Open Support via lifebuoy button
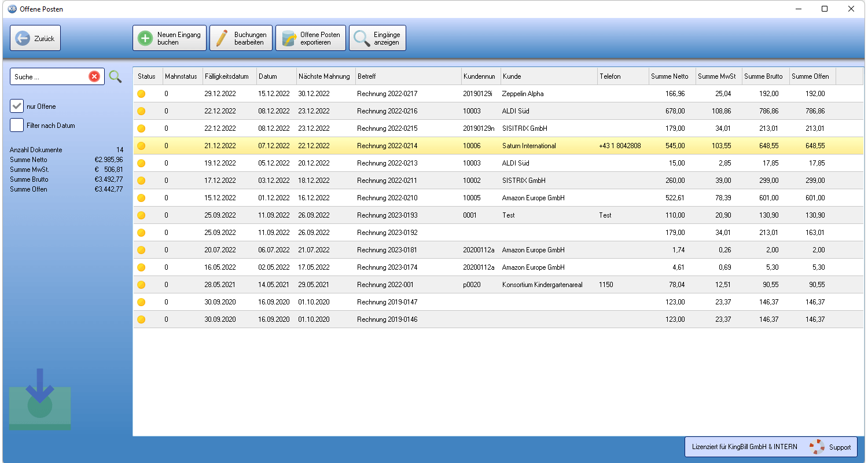Image resolution: width=868 pixels, height=463 pixels. [831, 447]
